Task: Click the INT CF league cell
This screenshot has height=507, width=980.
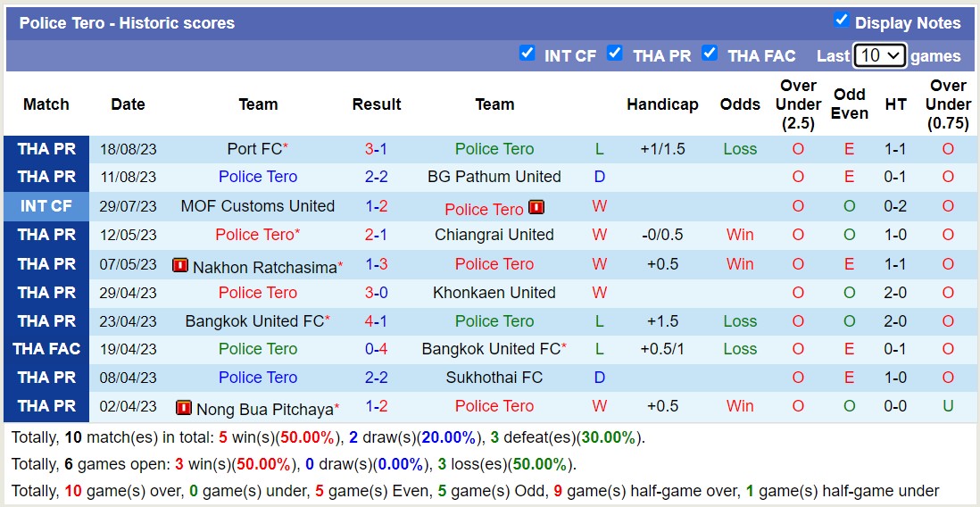Action: (46, 206)
